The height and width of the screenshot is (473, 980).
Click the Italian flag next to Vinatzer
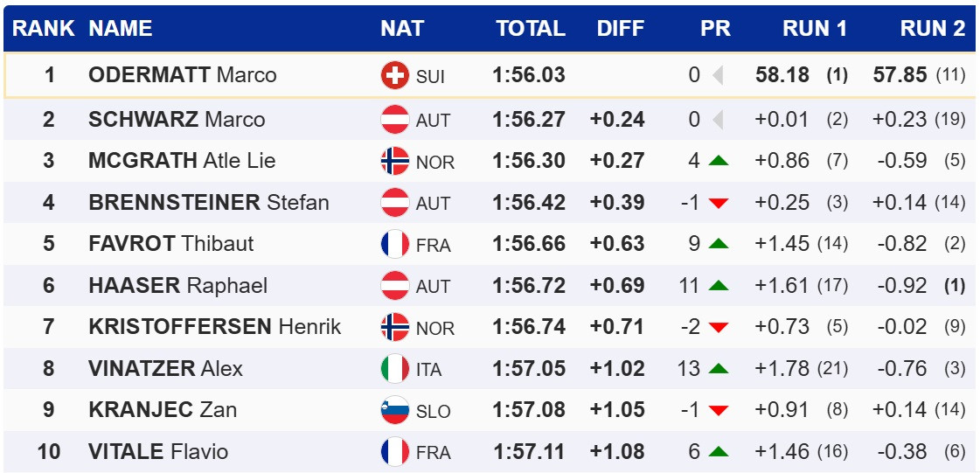395,369
